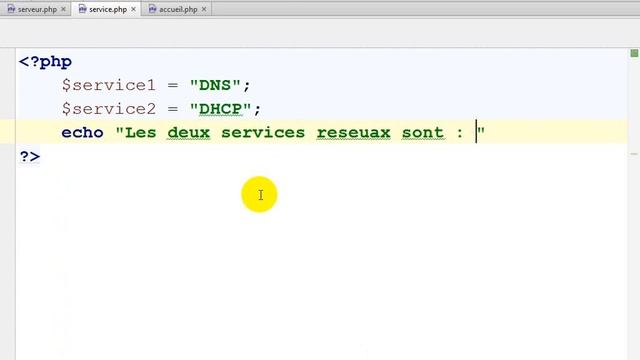Close the service.php tab
Screen dimensions: 640x360
[133, 9]
